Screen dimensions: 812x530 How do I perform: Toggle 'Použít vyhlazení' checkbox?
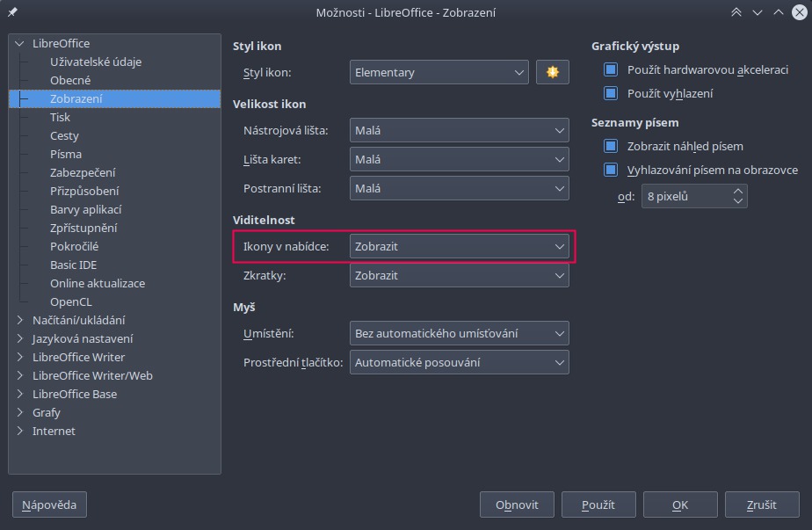(x=611, y=93)
